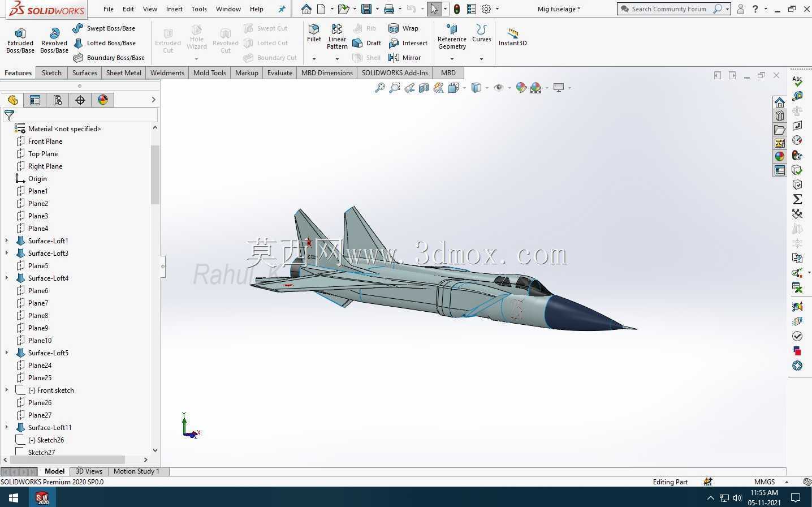The height and width of the screenshot is (507, 812).
Task: Click the Zoom to Area icon
Action: pos(395,88)
